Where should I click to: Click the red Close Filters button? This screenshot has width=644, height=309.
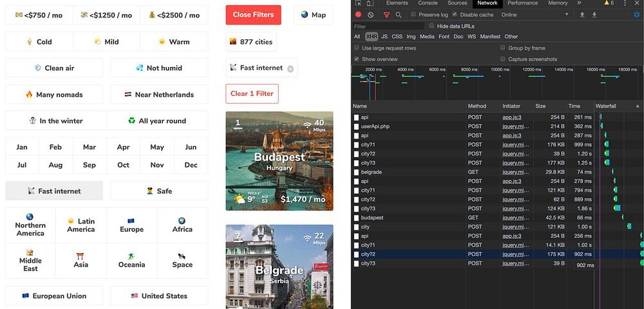click(253, 15)
